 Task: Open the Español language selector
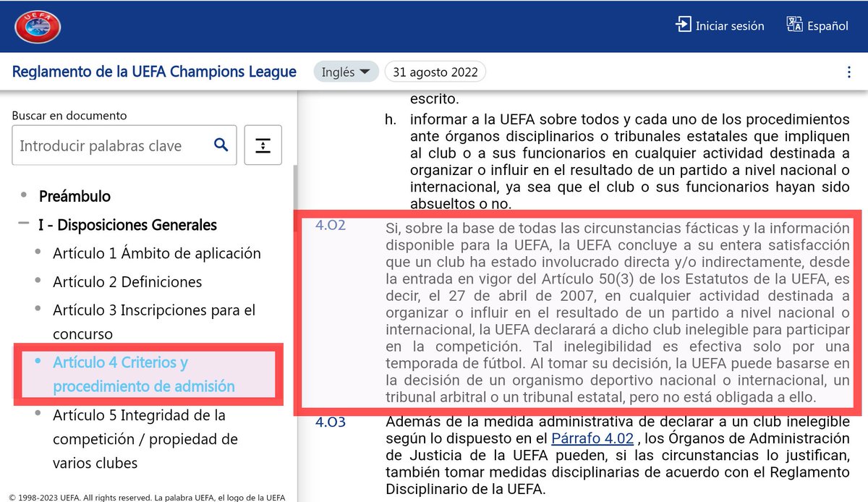[x=827, y=25]
